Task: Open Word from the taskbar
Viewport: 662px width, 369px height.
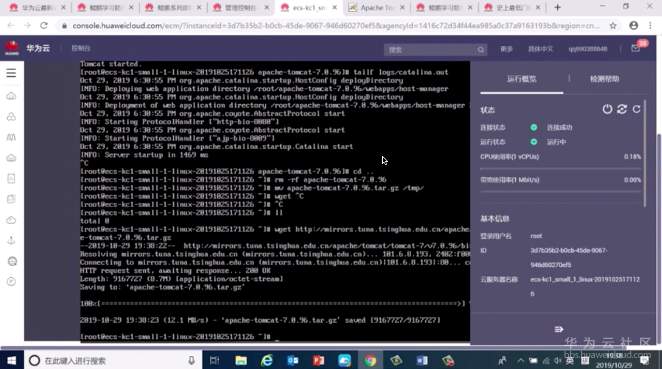Action: 422,361
